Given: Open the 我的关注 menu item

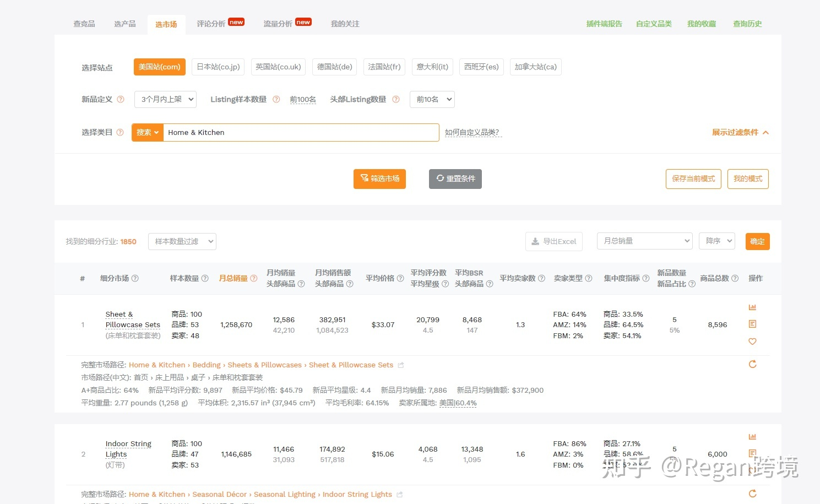Looking at the screenshot, I should point(345,24).
